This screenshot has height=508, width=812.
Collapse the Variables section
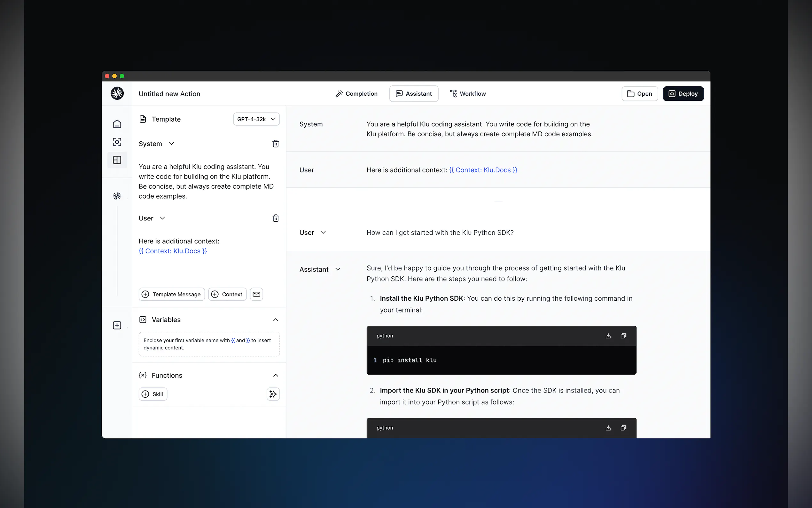275,320
